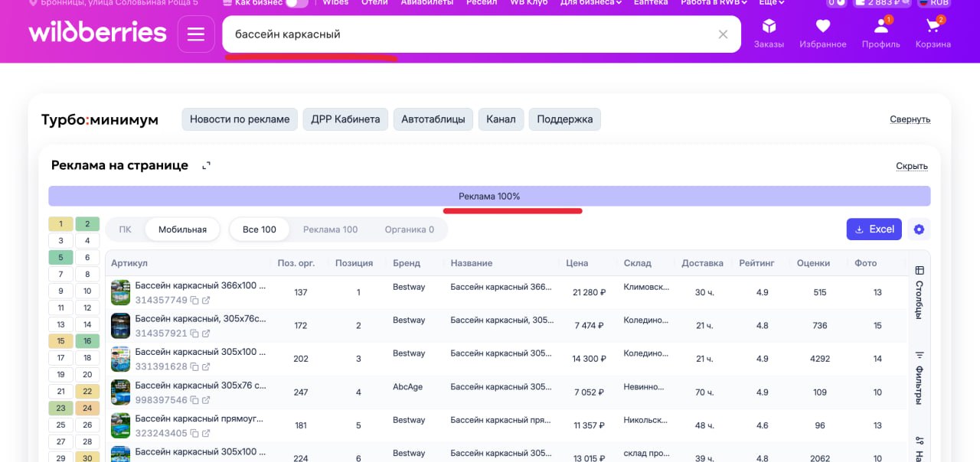980x462 pixels.
Task: Select green position cell 5
Action: tap(60, 258)
